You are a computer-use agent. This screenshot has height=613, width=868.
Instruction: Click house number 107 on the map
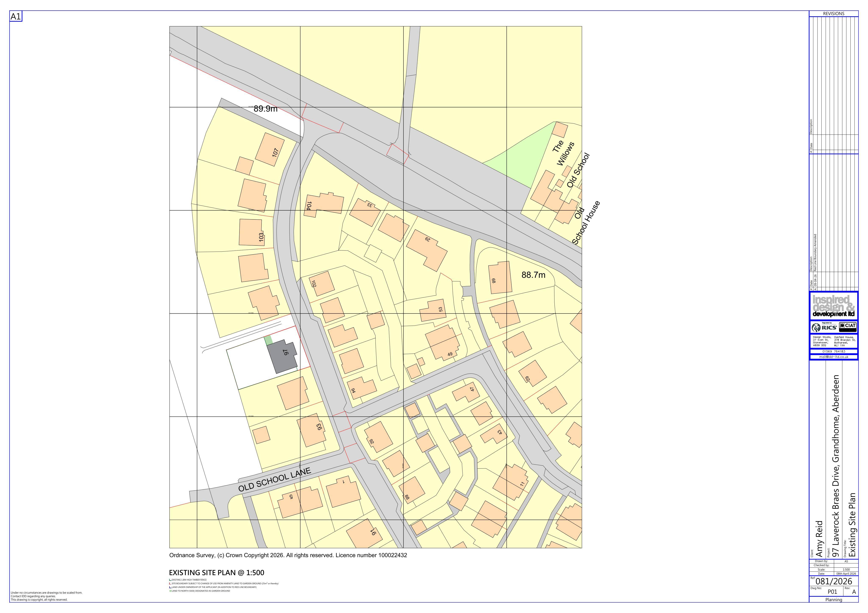pyautogui.click(x=275, y=153)
